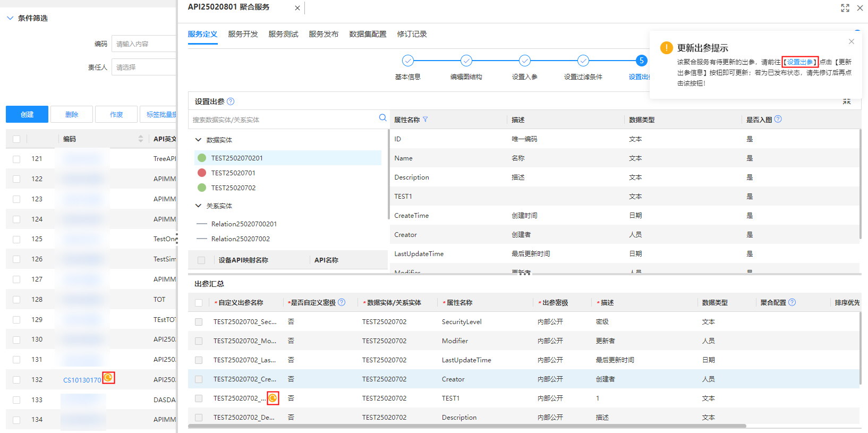The width and height of the screenshot is (868, 433).
Task: Select TEST25020701 entity row
Action: click(x=287, y=173)
